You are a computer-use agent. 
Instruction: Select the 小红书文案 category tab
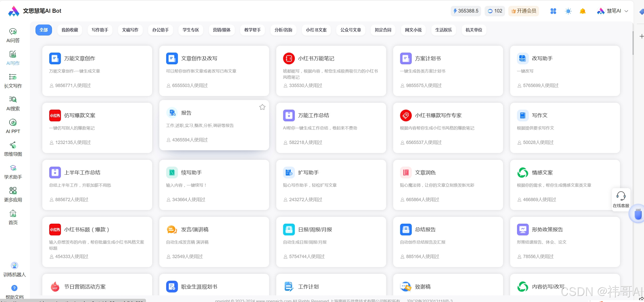pos(316,30)
